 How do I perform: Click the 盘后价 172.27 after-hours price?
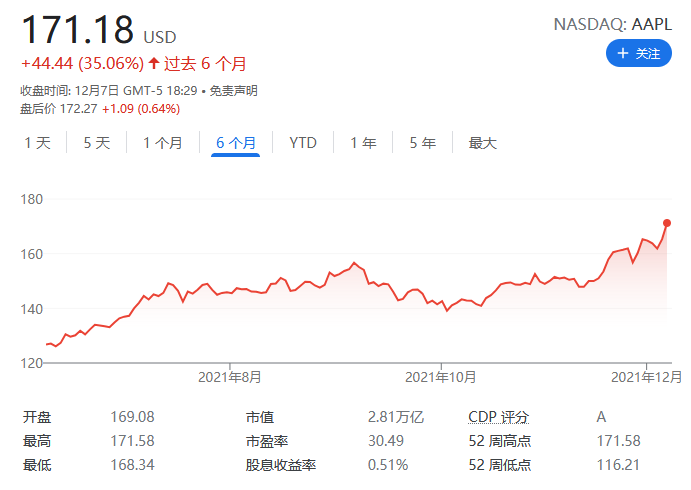[59, 109]
